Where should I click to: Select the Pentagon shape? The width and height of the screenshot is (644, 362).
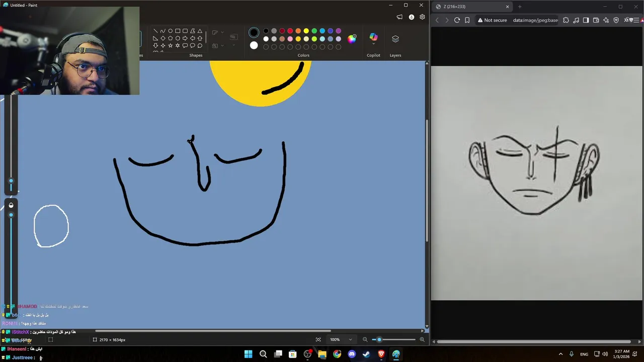(x=170, y=38)
